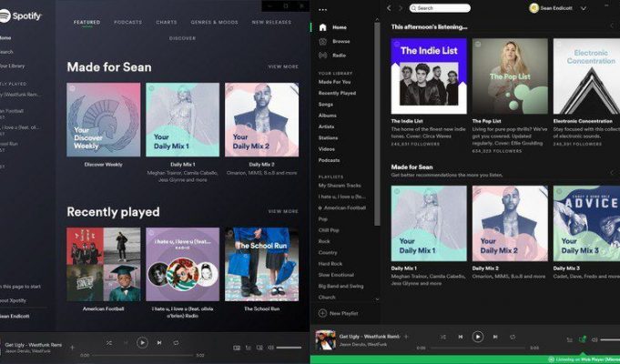The height and width of the screenshot is (364, 620).
Task: Switch to the New Releases tab
Action: coord(271,22)
